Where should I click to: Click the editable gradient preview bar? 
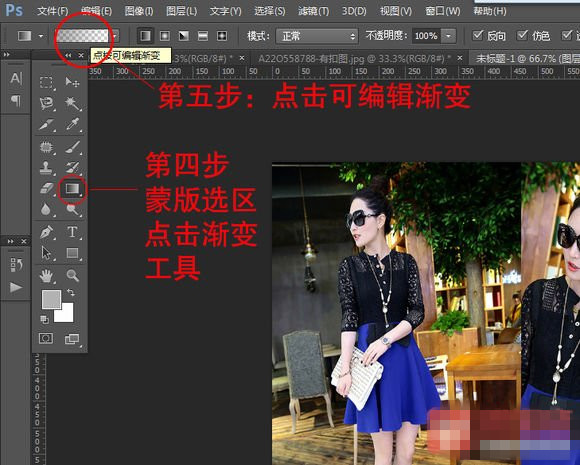coord(83,36)
